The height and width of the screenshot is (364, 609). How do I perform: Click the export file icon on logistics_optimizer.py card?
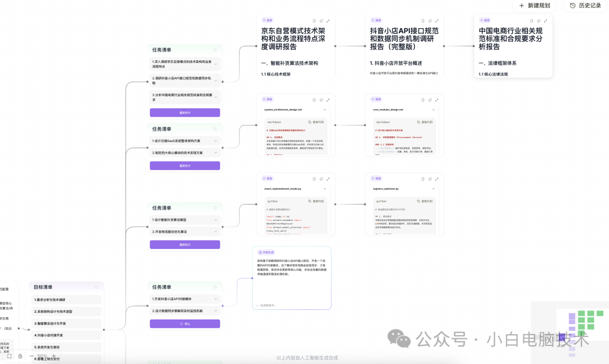(x=423, y=179)
